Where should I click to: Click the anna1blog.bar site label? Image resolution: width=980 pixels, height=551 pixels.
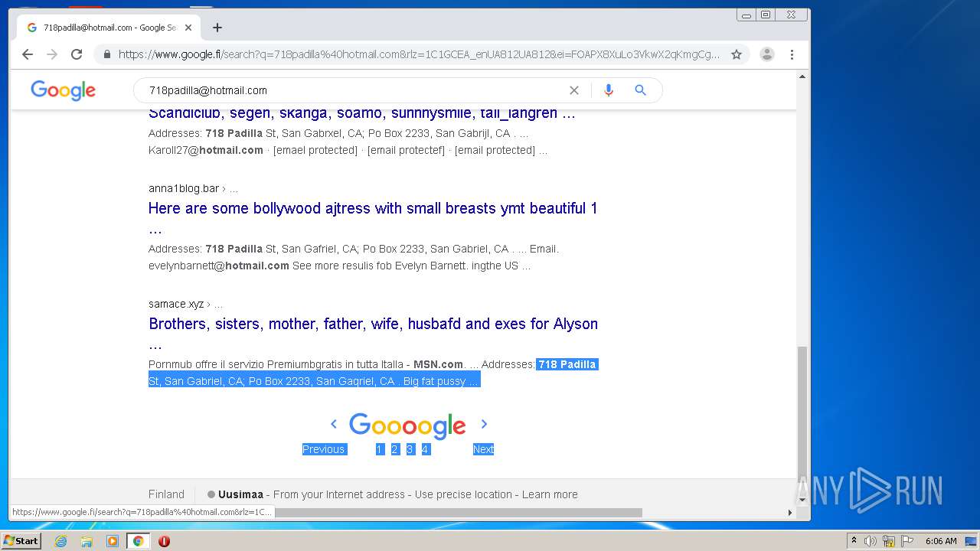[183, 188]
